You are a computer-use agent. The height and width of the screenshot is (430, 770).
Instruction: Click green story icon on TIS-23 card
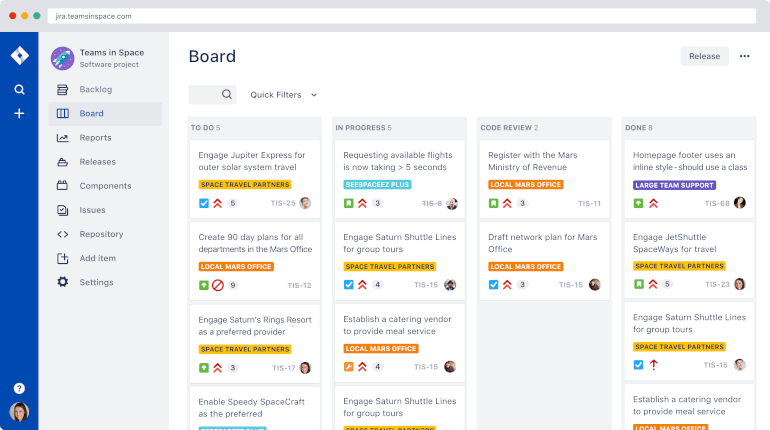pyautogui.click(x=638, y=284)
